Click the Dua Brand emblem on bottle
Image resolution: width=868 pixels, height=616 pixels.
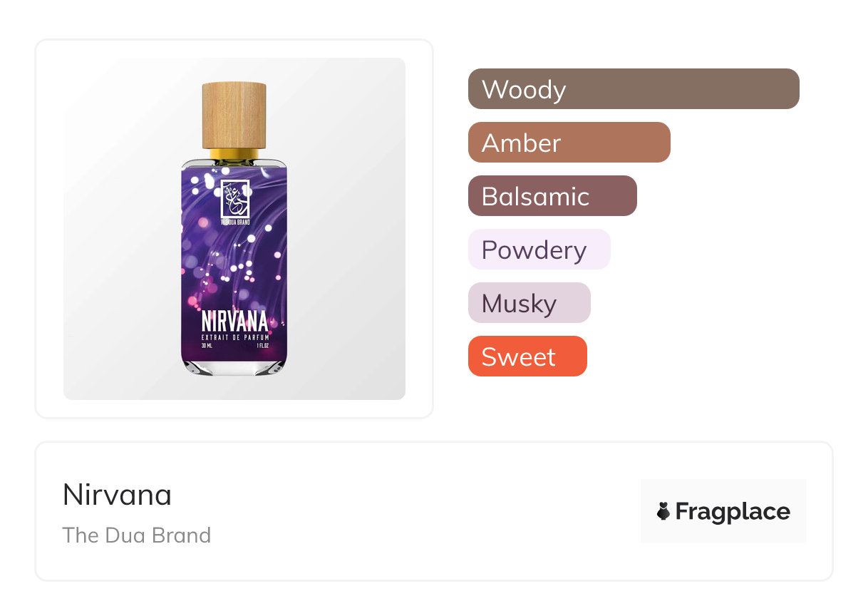[234, 199]
